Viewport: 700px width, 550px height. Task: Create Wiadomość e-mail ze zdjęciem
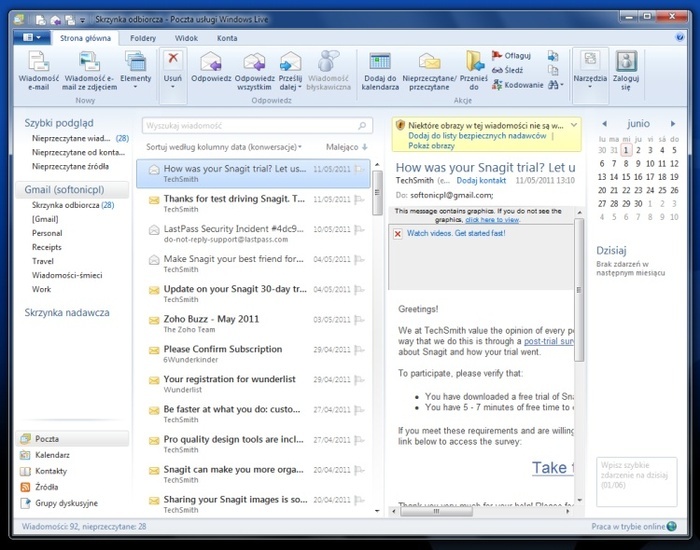[x=89, y=71]
